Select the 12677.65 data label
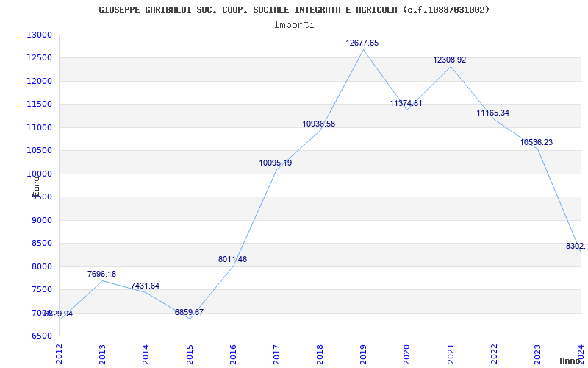 362,43
